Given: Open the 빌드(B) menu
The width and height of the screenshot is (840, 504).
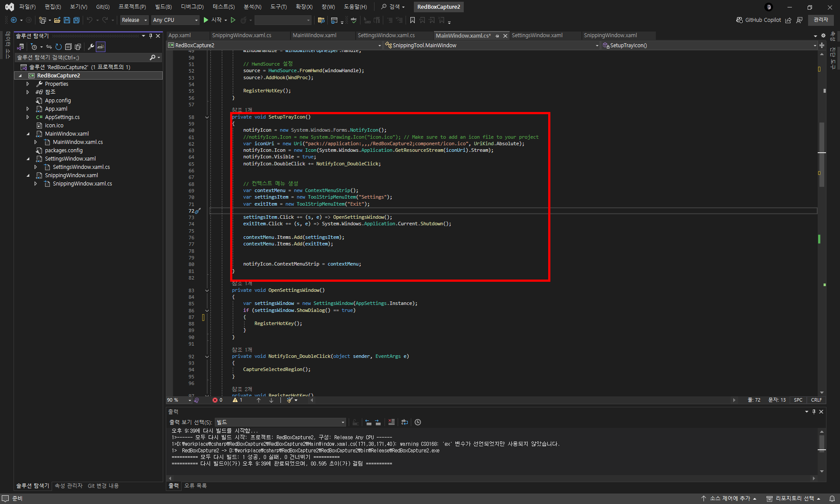Looking at the screenshot, I should click(x=163, y=7).
